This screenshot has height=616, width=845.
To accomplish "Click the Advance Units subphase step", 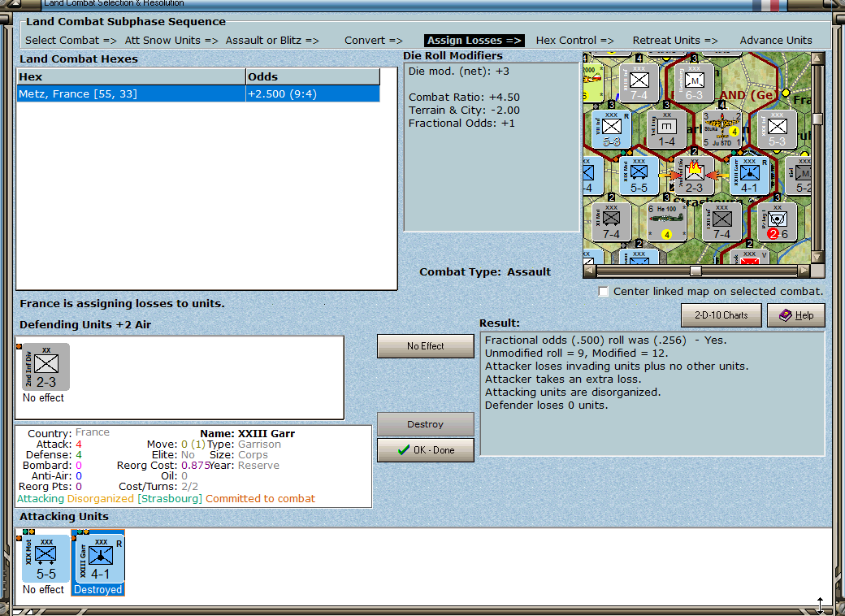I will point(776,41).
